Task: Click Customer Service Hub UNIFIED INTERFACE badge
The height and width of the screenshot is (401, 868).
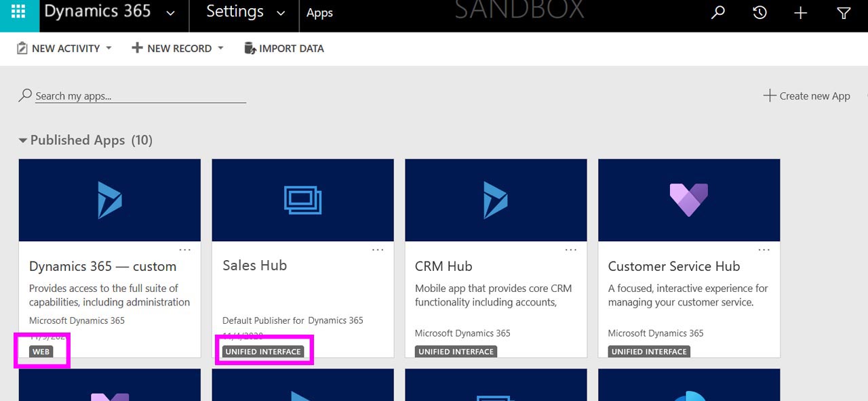Action: (649, 352)
